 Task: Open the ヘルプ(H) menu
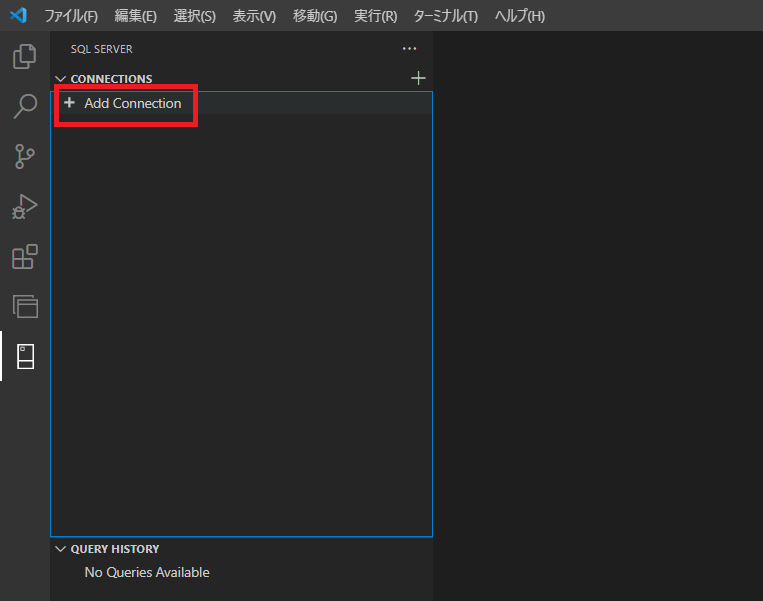(520, 16)
